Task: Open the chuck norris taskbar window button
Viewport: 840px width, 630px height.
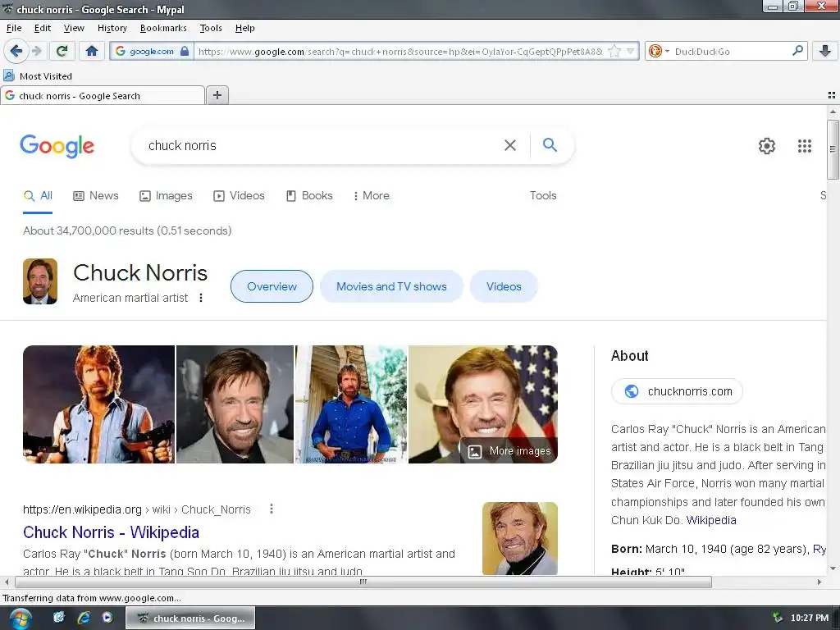Action: click(x=190, y=619)
